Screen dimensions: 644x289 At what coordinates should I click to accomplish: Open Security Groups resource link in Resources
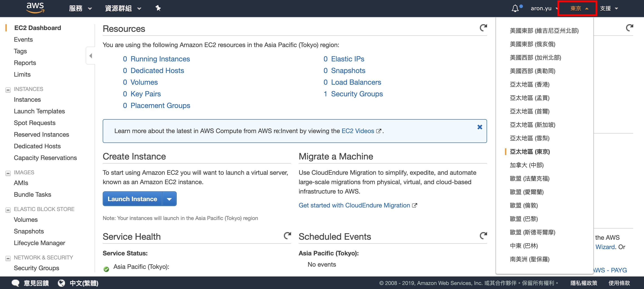coord(357,94)
